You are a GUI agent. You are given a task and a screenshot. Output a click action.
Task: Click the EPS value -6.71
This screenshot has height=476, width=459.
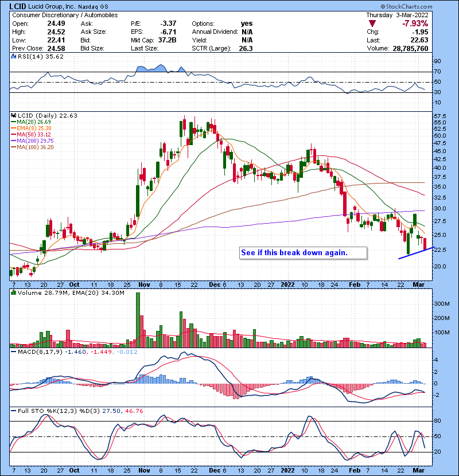point(168,32)
